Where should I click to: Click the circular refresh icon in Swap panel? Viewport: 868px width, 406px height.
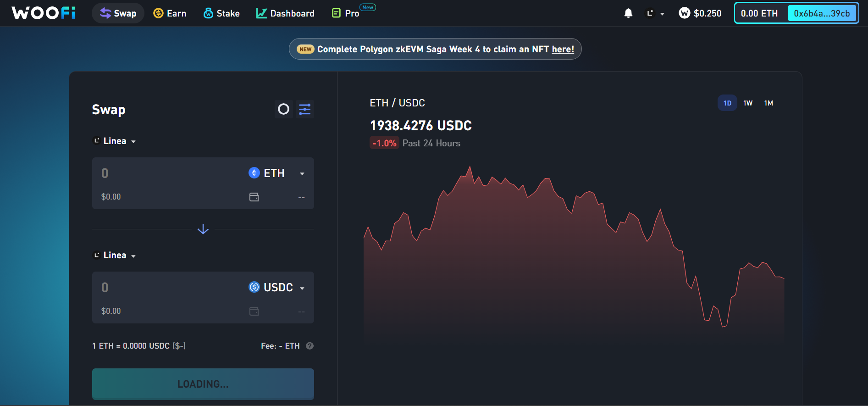[284, 109]
